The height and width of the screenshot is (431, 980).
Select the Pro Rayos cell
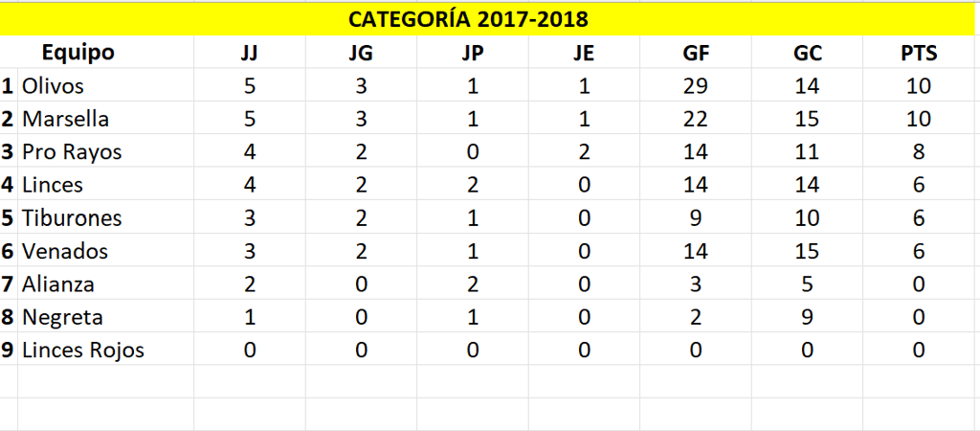coord(105,151)
